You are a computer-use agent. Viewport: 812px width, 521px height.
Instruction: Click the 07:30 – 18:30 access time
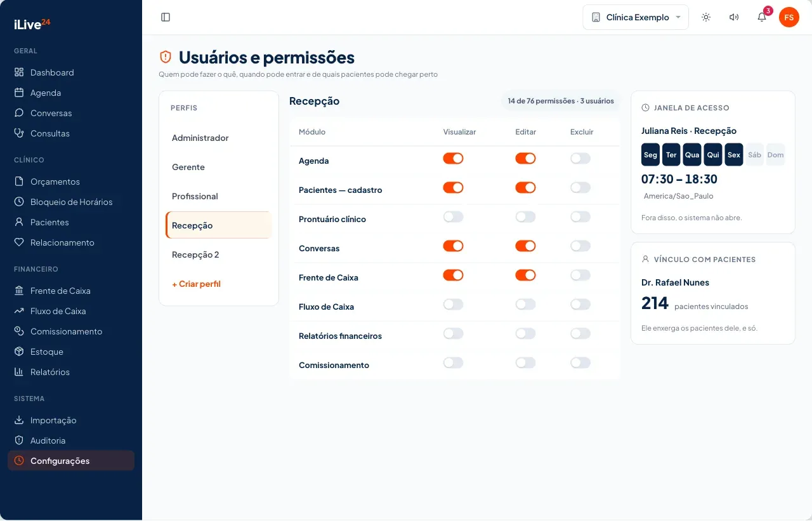tap(679, 179)
